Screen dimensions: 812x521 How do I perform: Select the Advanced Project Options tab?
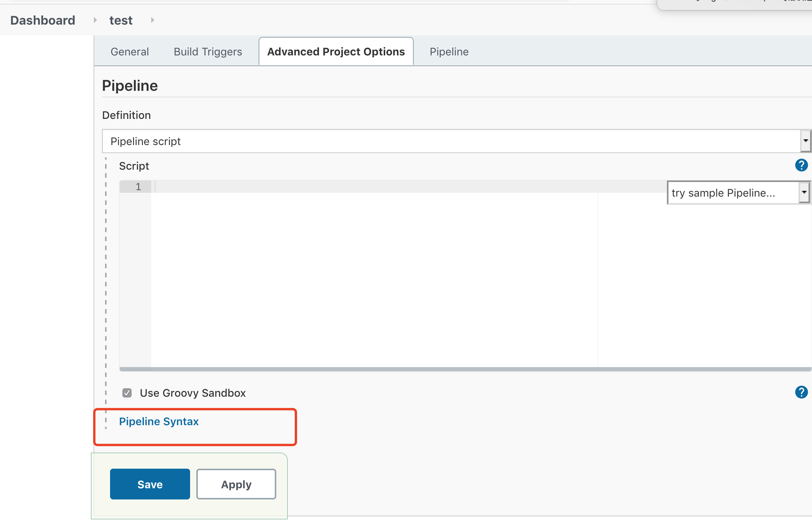[336, 52]
